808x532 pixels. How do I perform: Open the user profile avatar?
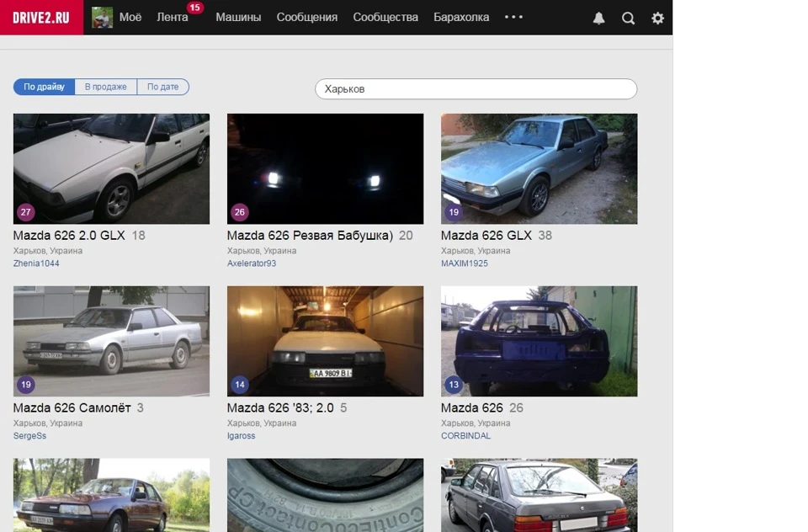point(102,18)
